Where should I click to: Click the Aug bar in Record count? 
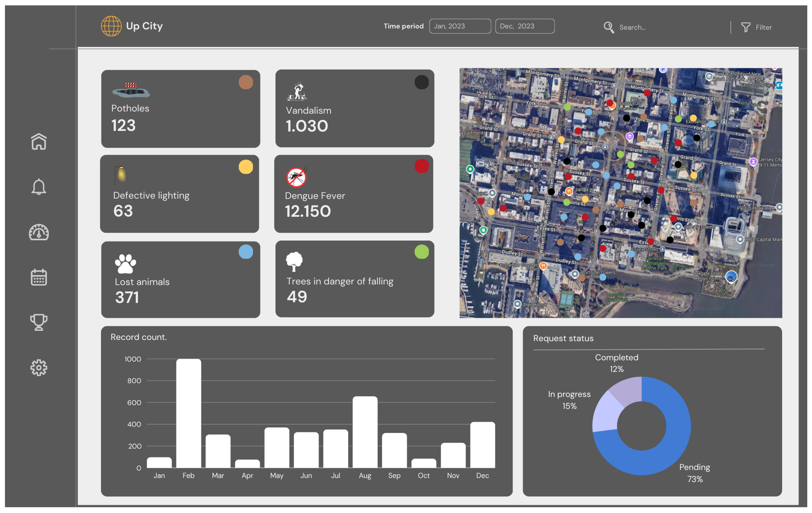(365, 432)
